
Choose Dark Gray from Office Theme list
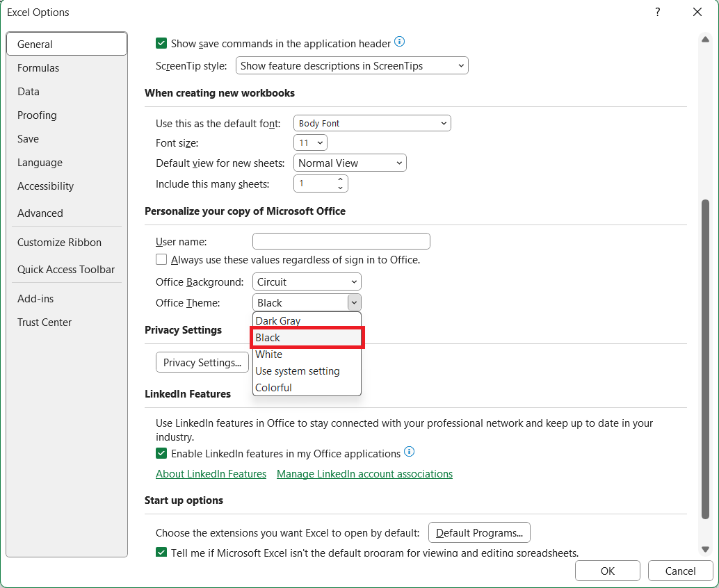click(x=307, y=321)
